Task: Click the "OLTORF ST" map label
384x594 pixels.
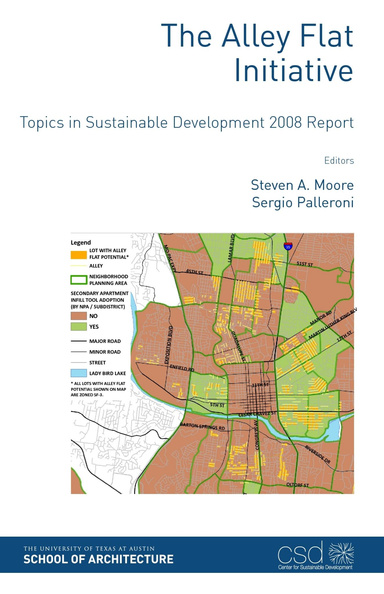Action: click(298, 485)
